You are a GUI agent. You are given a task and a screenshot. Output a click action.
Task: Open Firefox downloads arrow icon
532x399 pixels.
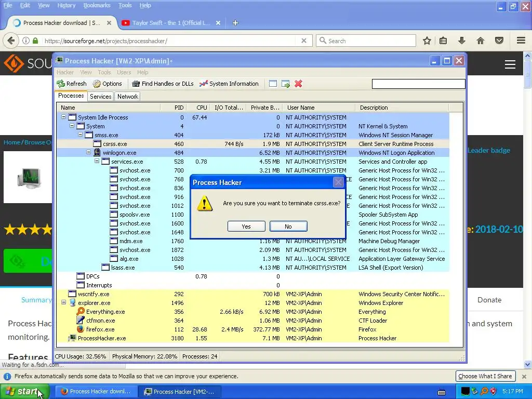(461, 41)
